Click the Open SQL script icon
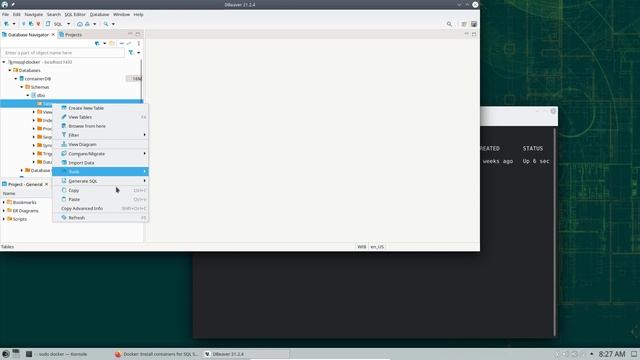Viewport: 640px width, 360px height. click(x=48, y=24)
